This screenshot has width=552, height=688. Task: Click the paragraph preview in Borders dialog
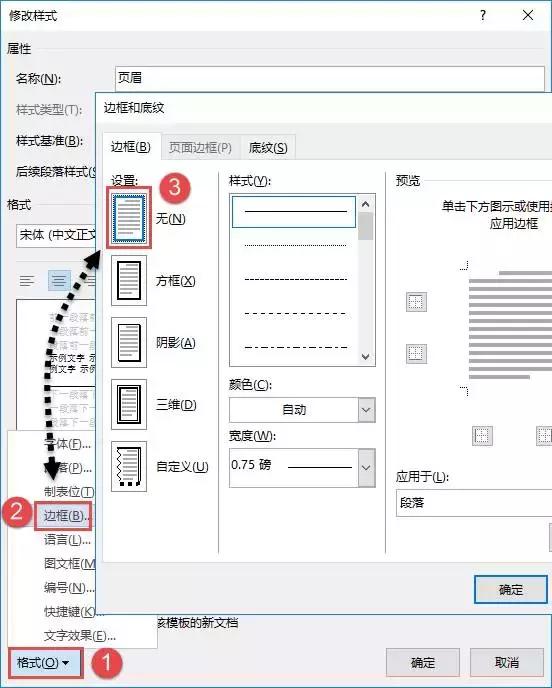pos(509,325)
